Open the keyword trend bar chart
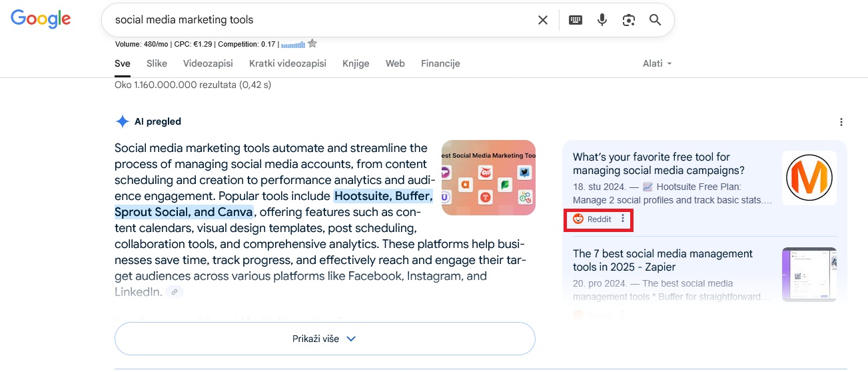 click(x=293, y=45)
